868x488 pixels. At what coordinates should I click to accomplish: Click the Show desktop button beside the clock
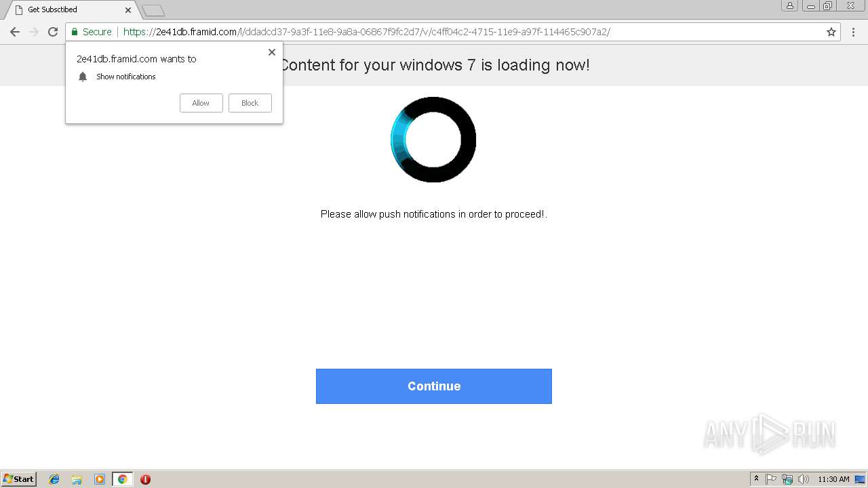(859, 479)
